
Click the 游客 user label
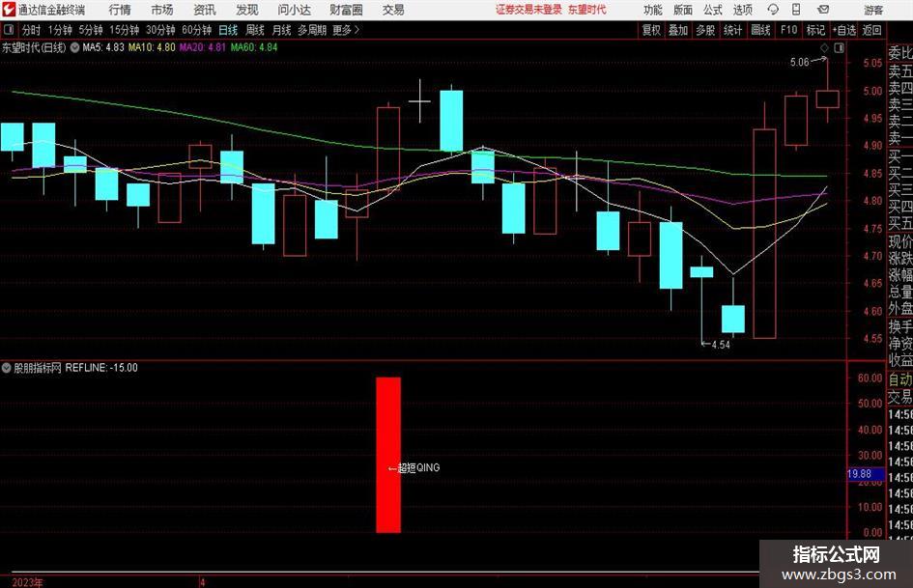tap(873, 10)
